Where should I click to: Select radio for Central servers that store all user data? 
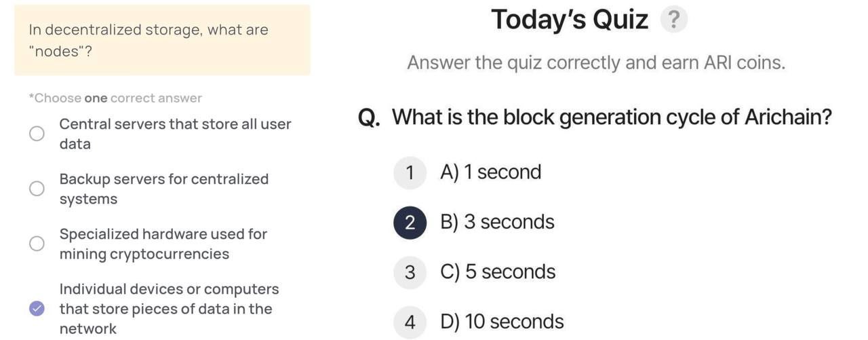37,134
